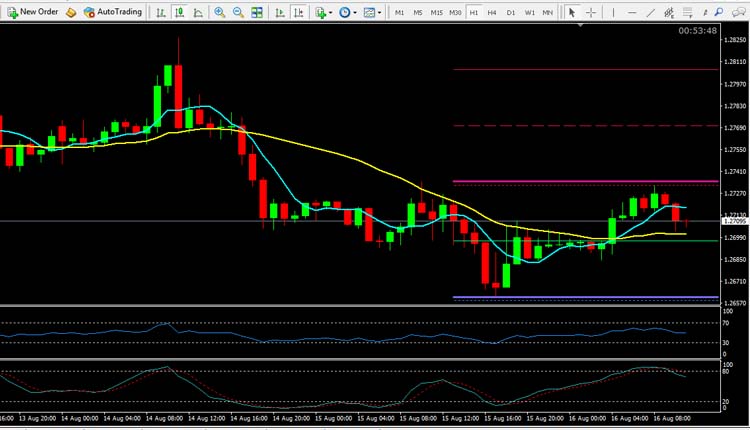Click the 14 Aug 08:00 time label
750x430 pixels.
tap(164, 419)
